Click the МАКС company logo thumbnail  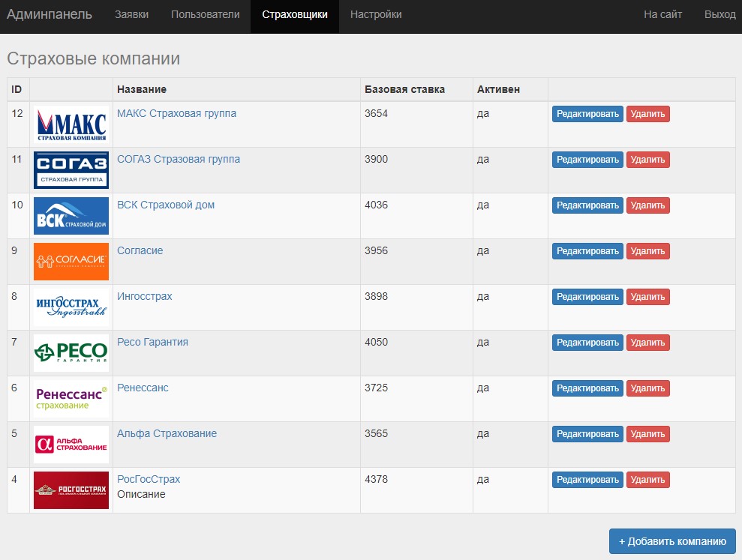pos(71,124)
